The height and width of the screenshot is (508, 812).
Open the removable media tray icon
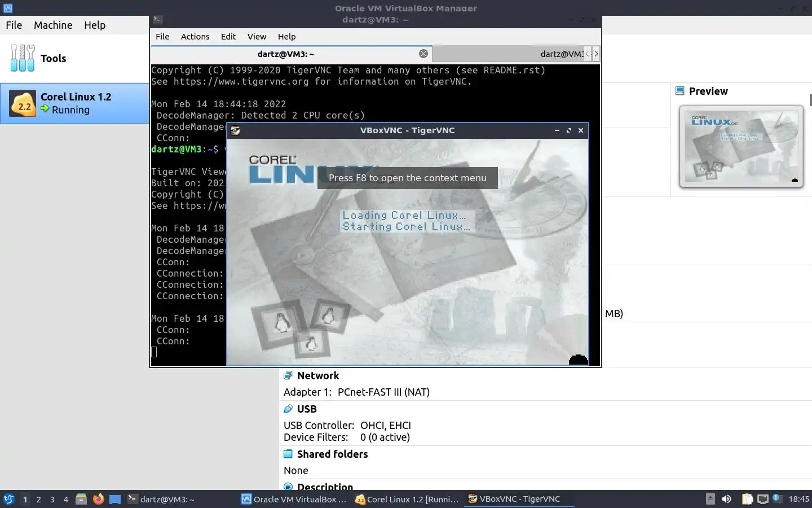(x=710, y=499)
